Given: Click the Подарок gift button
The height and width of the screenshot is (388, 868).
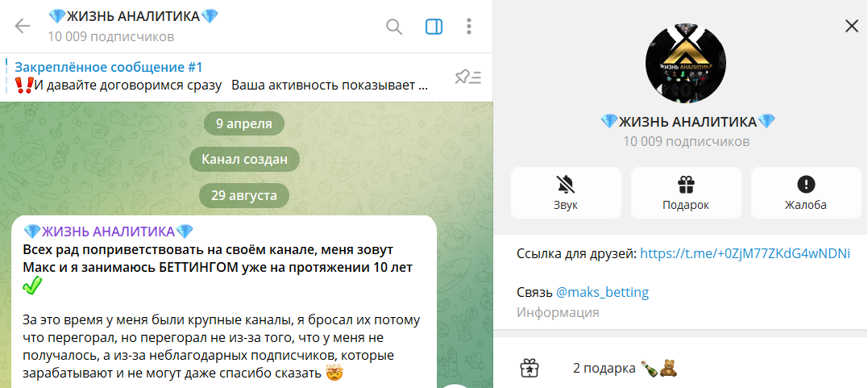Looking at the screenshot, I should click(686, 193).
